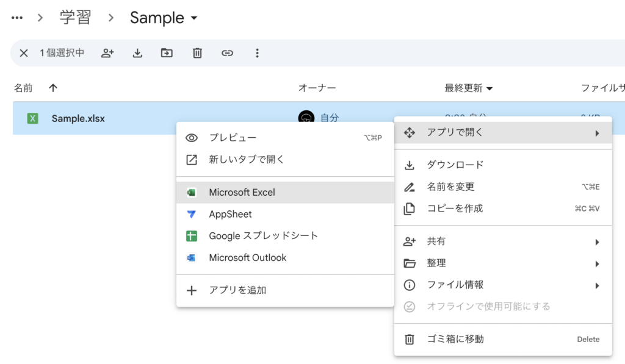Select 共有 in the context menu
The height and width of the screenshot is (364, 625).
point(503,241)
